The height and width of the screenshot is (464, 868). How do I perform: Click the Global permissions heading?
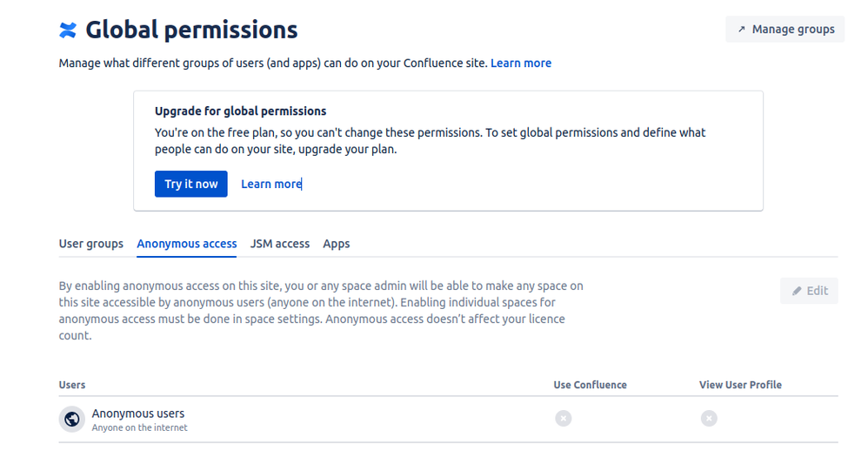click(191, 30)
